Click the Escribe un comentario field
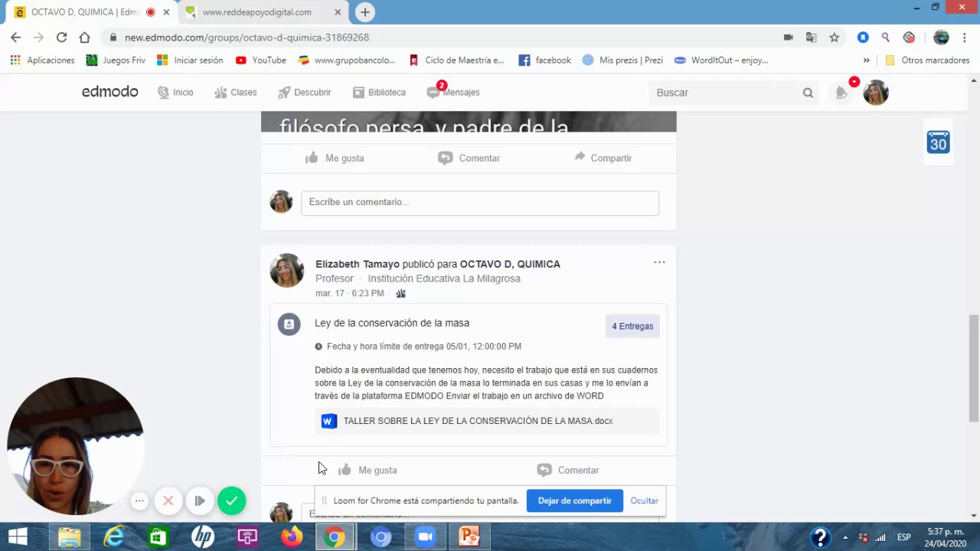Viewport: 980px width, 551px height. click(x=480, y=202)
